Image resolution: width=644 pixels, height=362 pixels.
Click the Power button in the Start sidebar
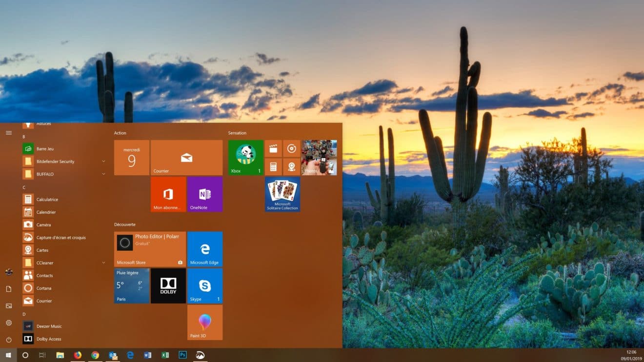pyautogui.click(x=9, y=340)
